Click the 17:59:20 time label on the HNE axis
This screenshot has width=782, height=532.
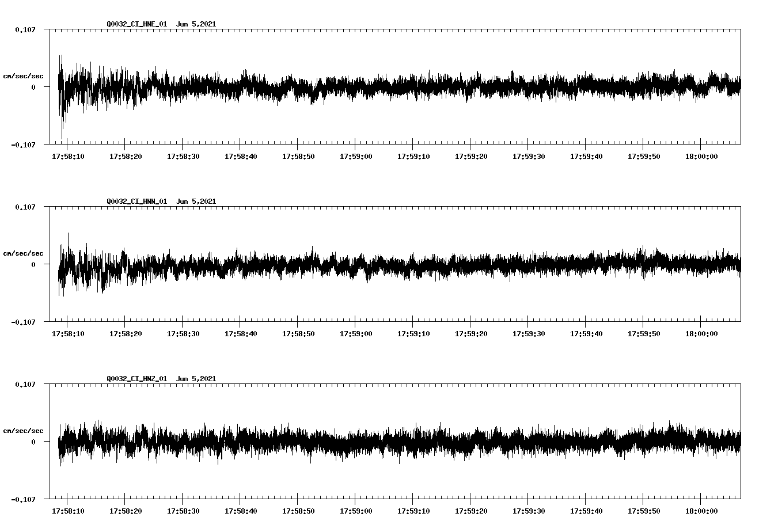[471, 156]
